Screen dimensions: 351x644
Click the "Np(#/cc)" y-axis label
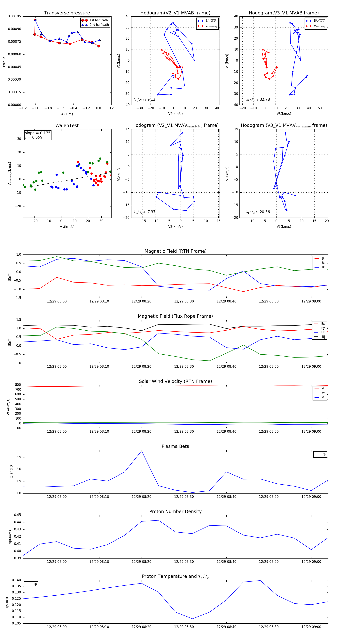pos(10,537)
